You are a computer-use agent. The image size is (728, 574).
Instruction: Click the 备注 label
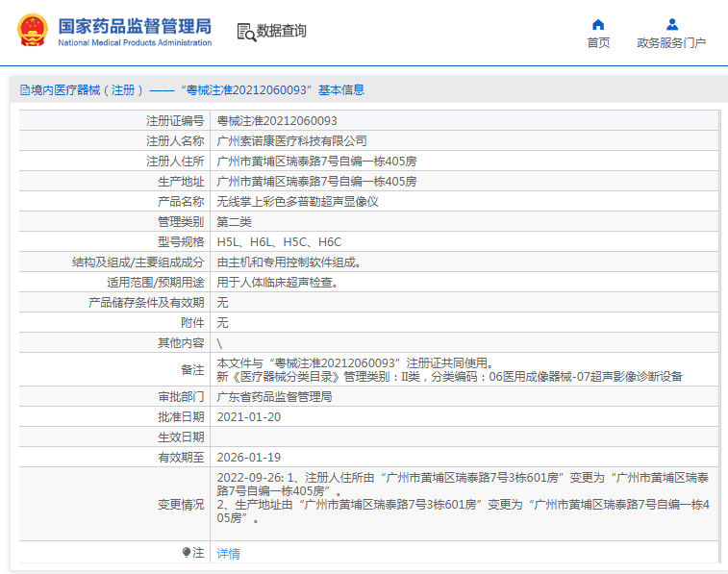pyautogui.click(x=192, y=369)
